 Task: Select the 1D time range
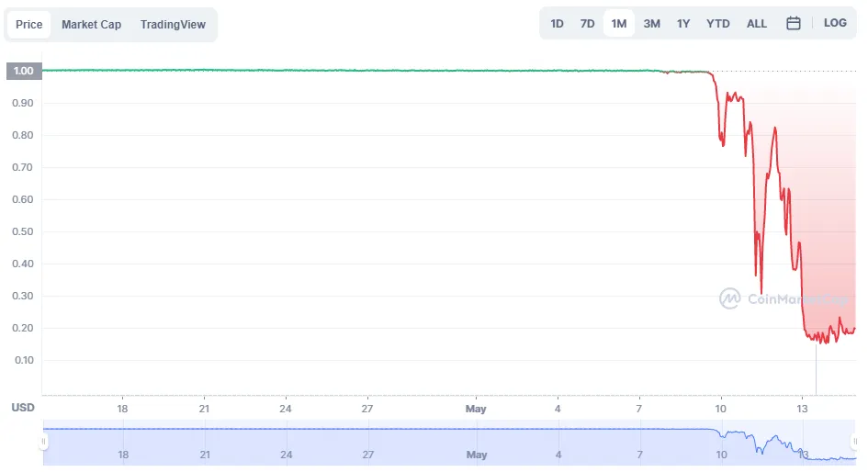click(557, 24)
